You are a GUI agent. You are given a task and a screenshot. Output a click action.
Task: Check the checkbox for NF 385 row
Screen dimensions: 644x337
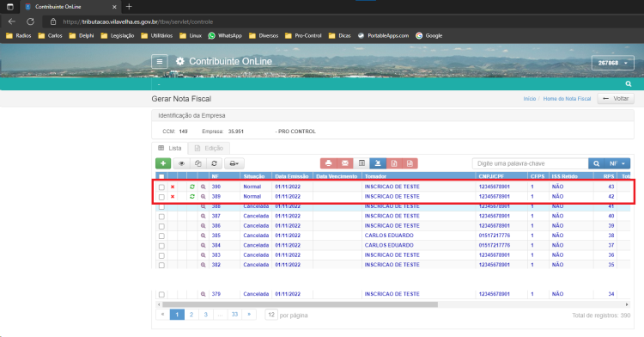161,236
